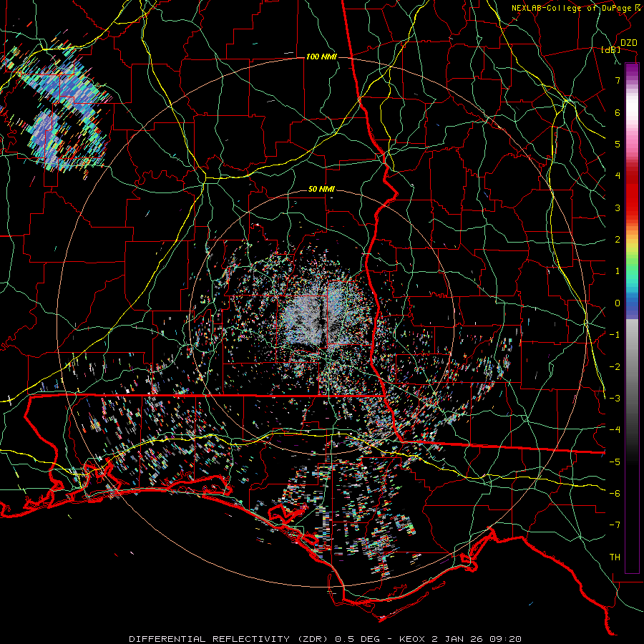
Task: Select the -4 value on color scale
Action: 615,430
